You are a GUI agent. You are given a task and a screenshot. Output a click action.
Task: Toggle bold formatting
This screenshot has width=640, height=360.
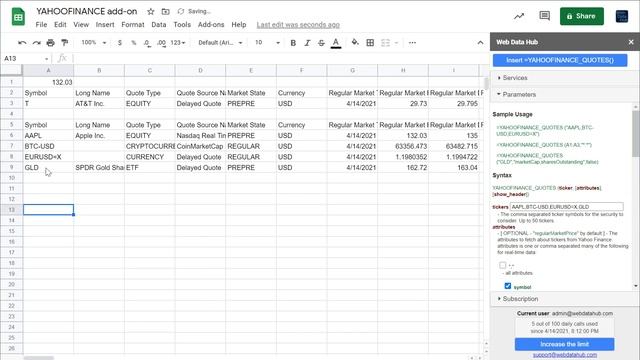293,42
